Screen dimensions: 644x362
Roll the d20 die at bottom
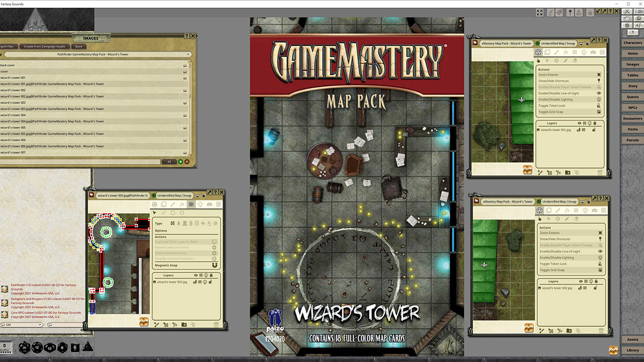point(24,347)
